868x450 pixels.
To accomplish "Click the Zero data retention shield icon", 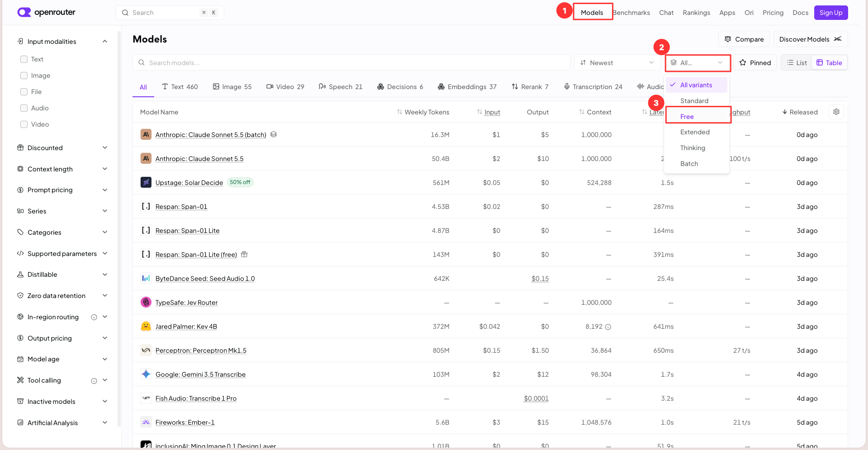I will [x=20, y=295].
